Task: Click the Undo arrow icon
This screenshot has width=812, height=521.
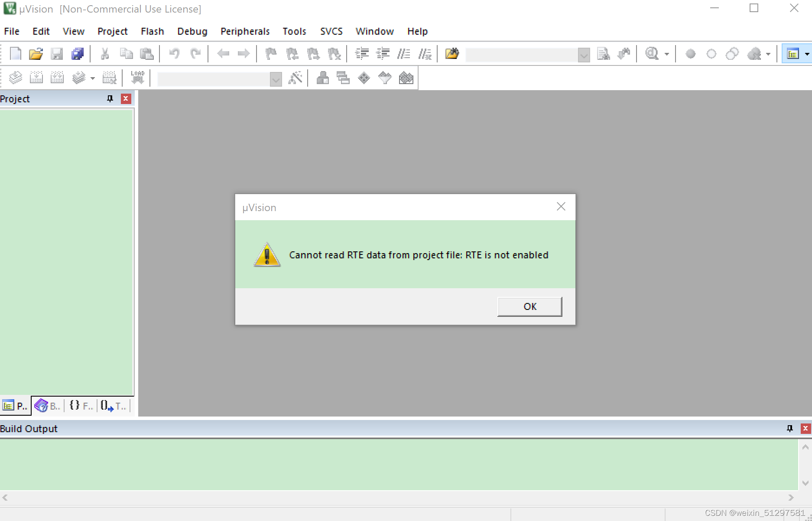Action: click(x=174, y=54)
